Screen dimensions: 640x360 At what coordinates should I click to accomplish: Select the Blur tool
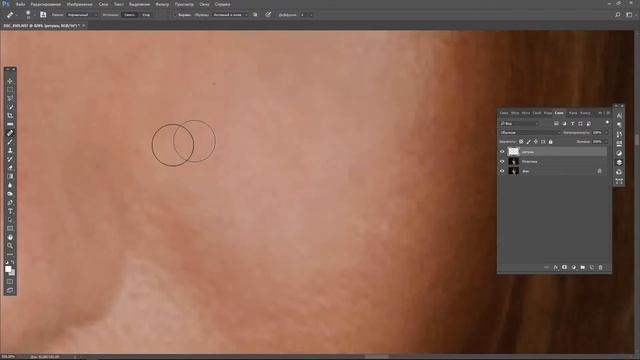[x=10, y=185]
